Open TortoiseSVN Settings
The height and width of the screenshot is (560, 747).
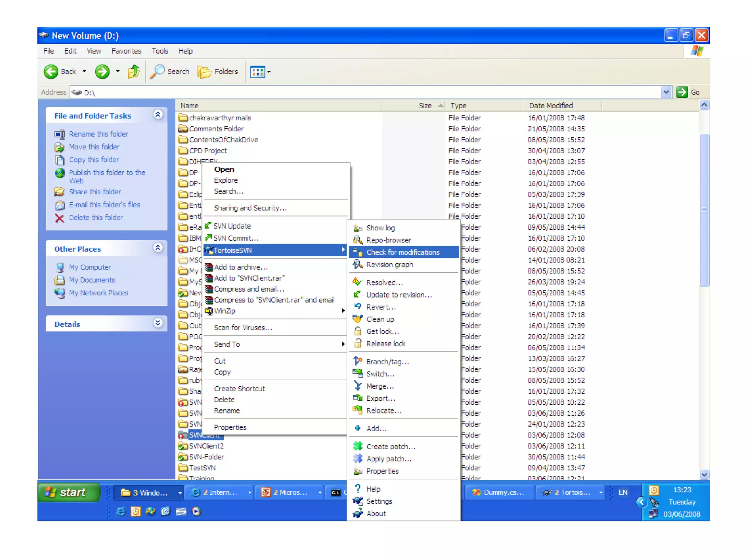pos(379,501)
